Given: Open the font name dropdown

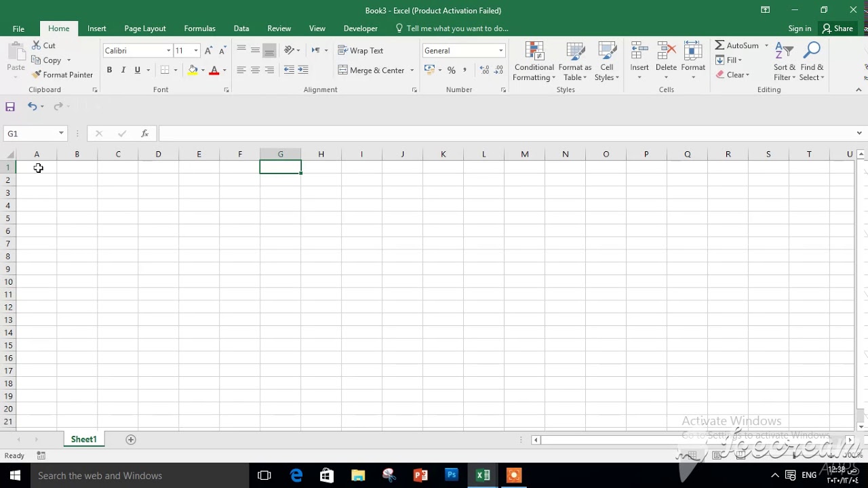Looking at the screenshot, I should 168,50.
